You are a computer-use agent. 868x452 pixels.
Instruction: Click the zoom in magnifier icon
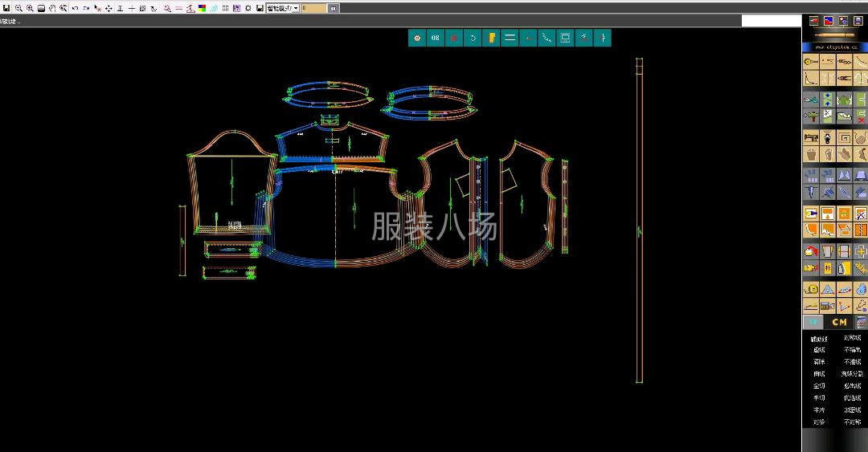(30, 8)
